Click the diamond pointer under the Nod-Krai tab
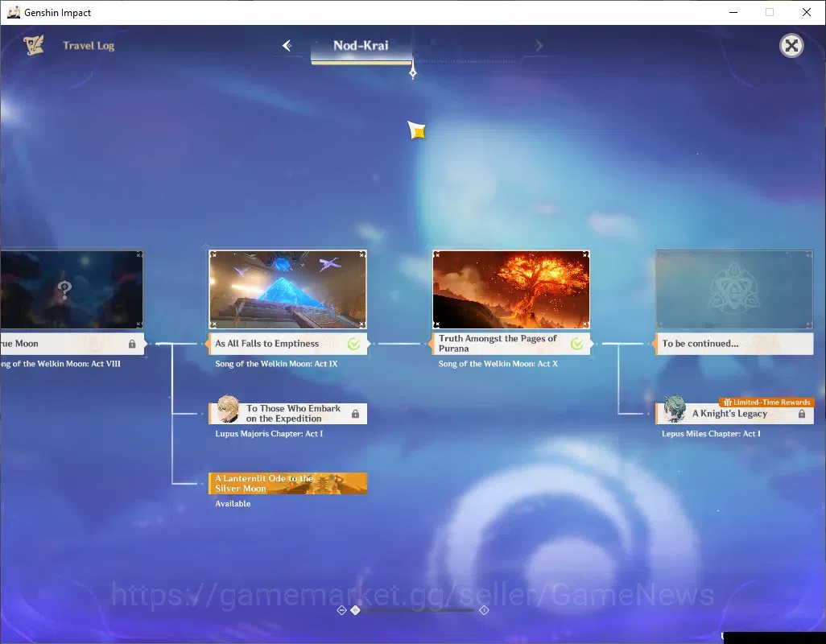Image resolution: width=826 pixels, height=644 pixels. coord(413,72)
